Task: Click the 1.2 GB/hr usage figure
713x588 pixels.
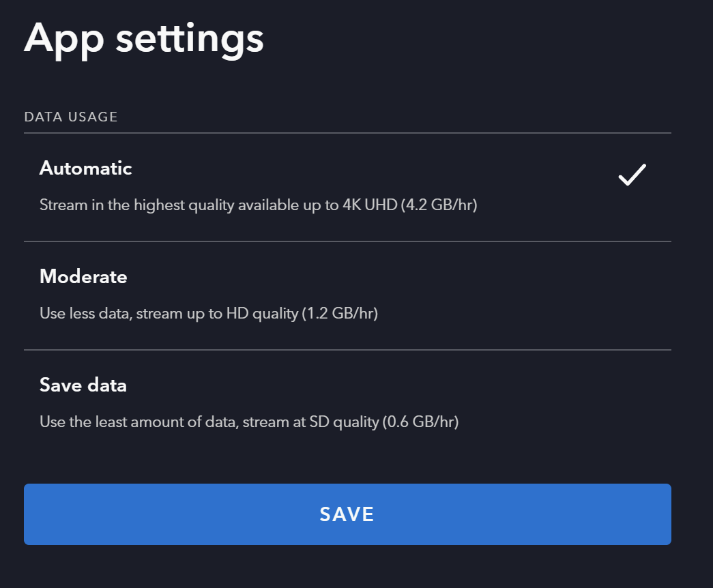Action: (x=340, y=314)
